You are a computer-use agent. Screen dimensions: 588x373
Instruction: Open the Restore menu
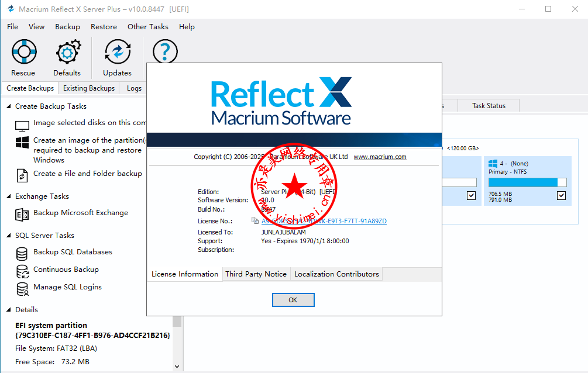[104, 27]
